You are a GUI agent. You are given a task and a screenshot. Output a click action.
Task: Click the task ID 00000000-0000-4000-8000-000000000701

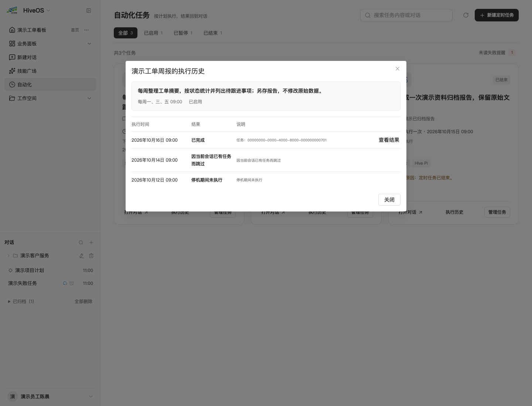coord(287,140)
